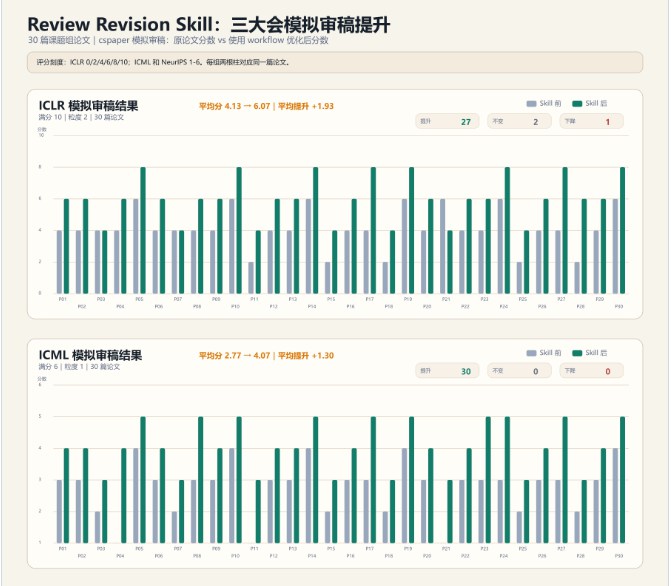This screenshot has height=586, width=671.
Task: Click the 'Review Revision Skill' main title
Action: coord(209,24)
